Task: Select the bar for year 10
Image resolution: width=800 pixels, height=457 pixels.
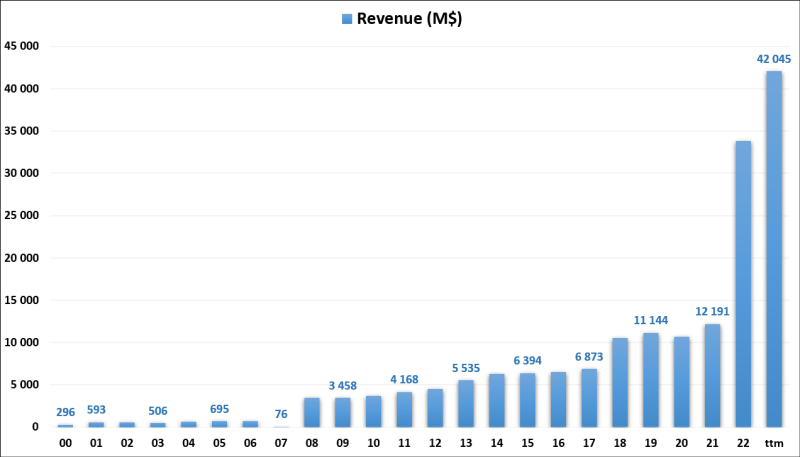Action: tap(373, 412)
